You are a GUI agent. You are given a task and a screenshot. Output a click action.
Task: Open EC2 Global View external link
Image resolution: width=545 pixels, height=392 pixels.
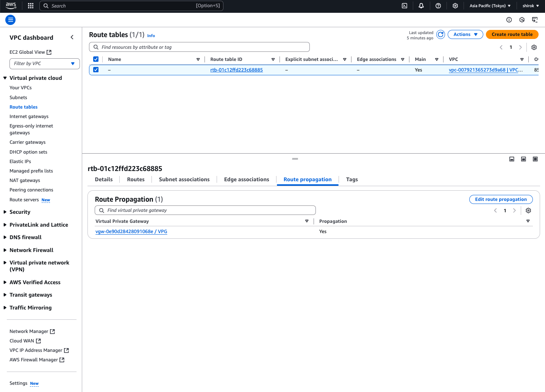(x=30, y=52)
